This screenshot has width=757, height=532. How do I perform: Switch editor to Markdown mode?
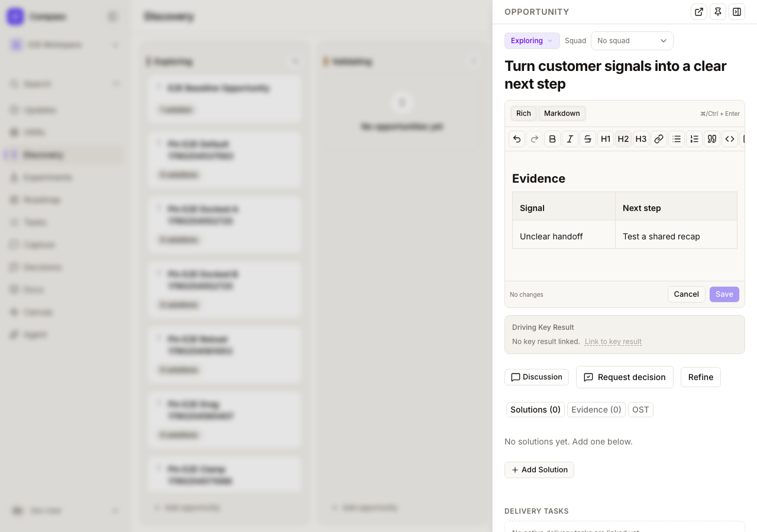(x=562, y=113)
